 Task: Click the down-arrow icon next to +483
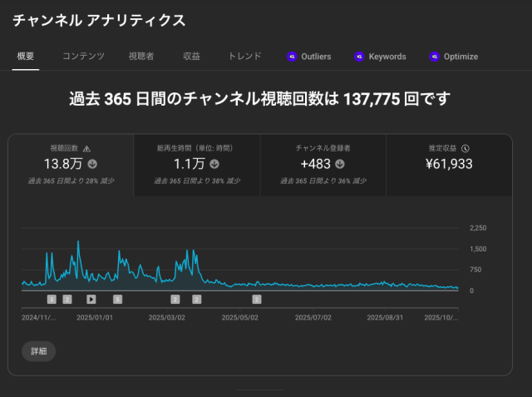pyautogui.click(x=341, y=164)
